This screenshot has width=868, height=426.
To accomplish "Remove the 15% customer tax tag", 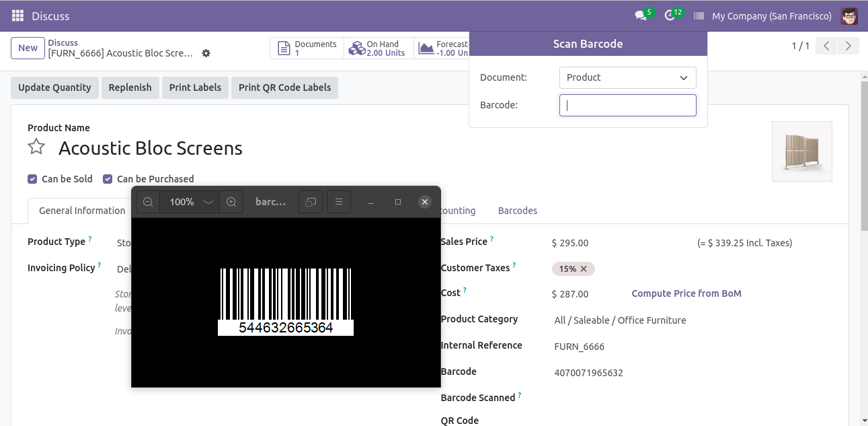I will pos(584,269).
